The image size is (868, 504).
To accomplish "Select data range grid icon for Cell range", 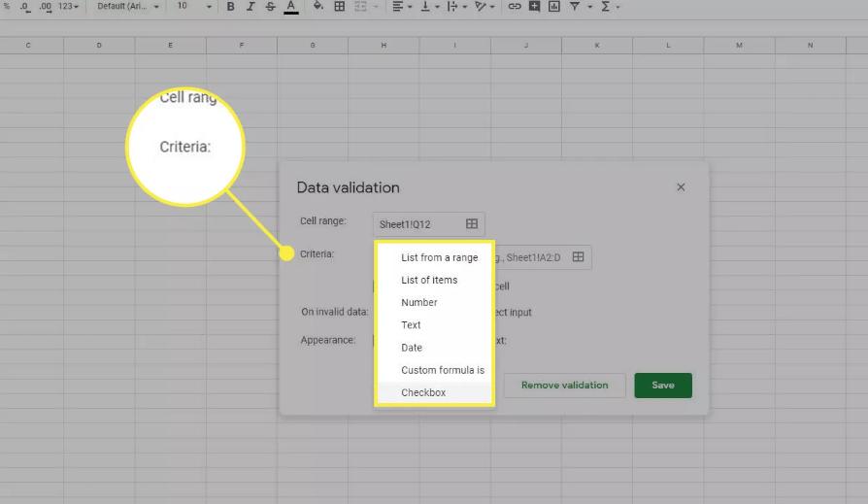I will point(472,223).
